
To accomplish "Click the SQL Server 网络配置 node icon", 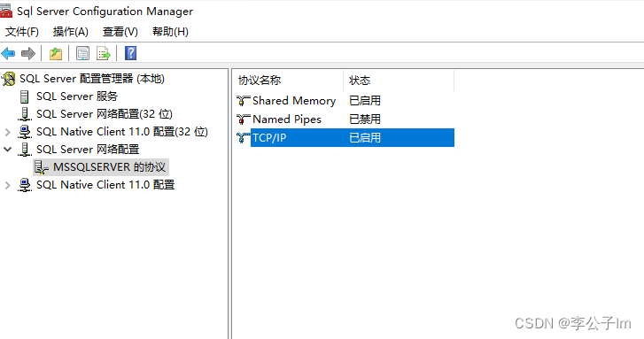I will pyautogui.click(x=25, y=150).
